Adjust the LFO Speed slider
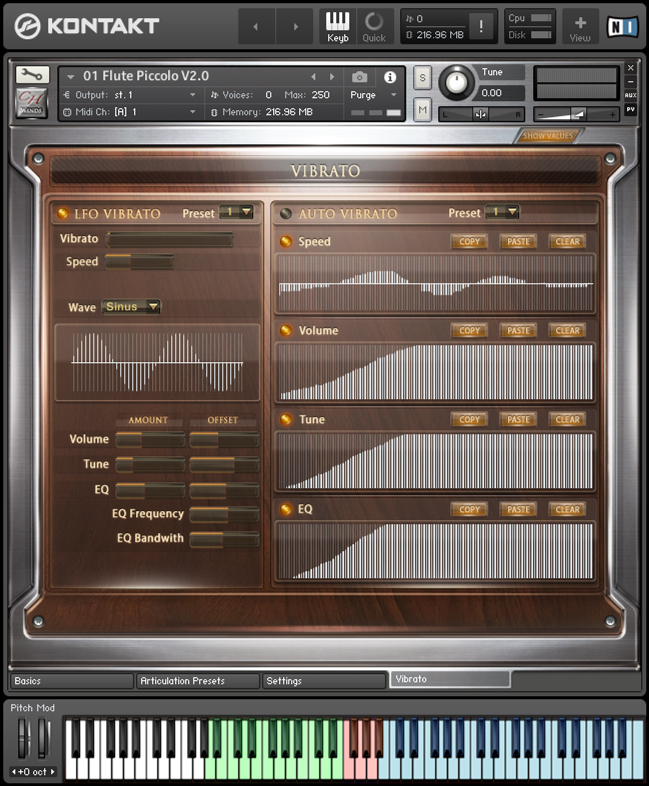This screenshot has width=649, height=786. click(x=139, y=262)
